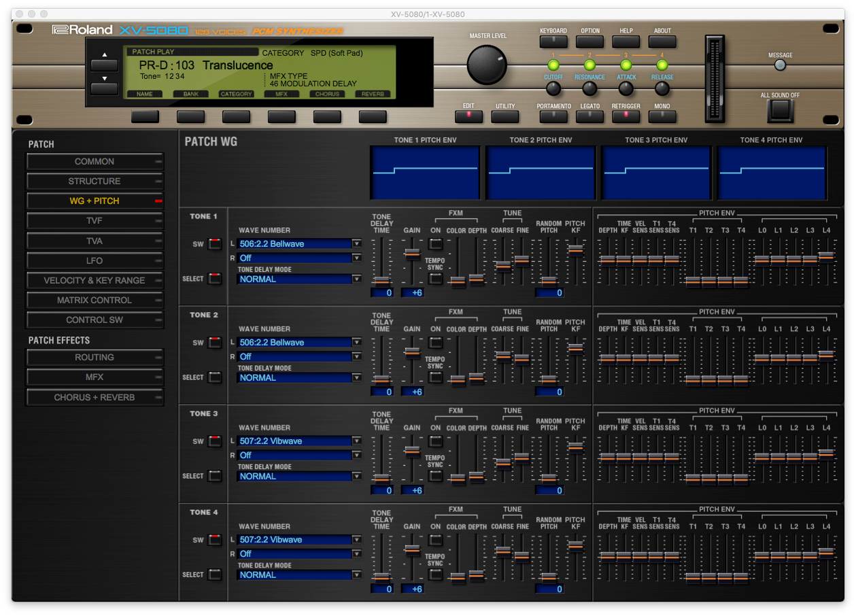This screenshot has height=616, width=856.
Task: Click the All Sound Off button
Action: [780, 110]
